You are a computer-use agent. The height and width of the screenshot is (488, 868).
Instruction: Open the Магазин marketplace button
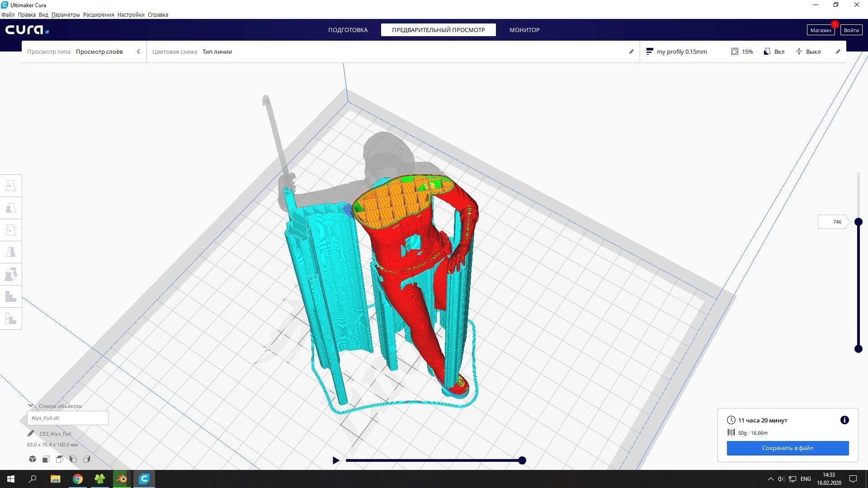pos(820,30)
